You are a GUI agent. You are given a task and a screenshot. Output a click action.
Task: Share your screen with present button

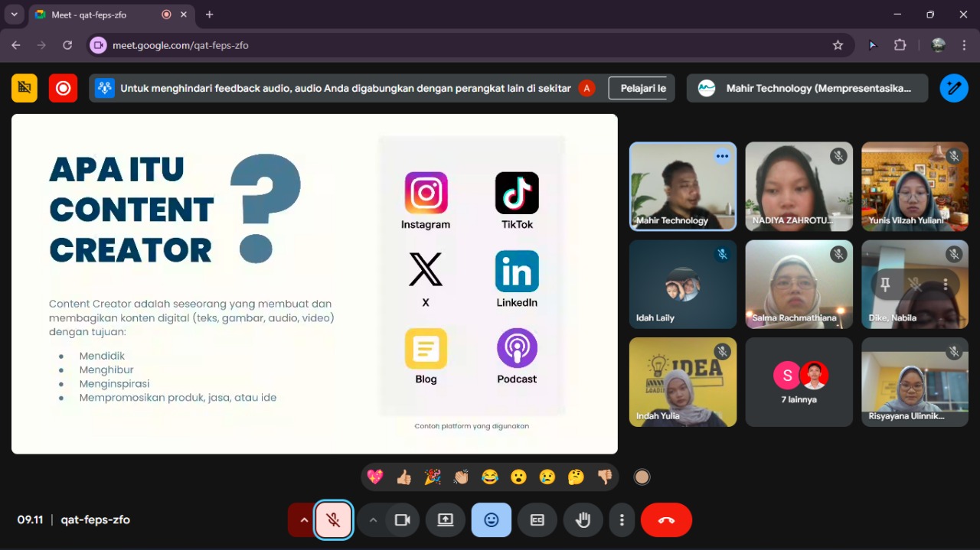coord(446,520)
